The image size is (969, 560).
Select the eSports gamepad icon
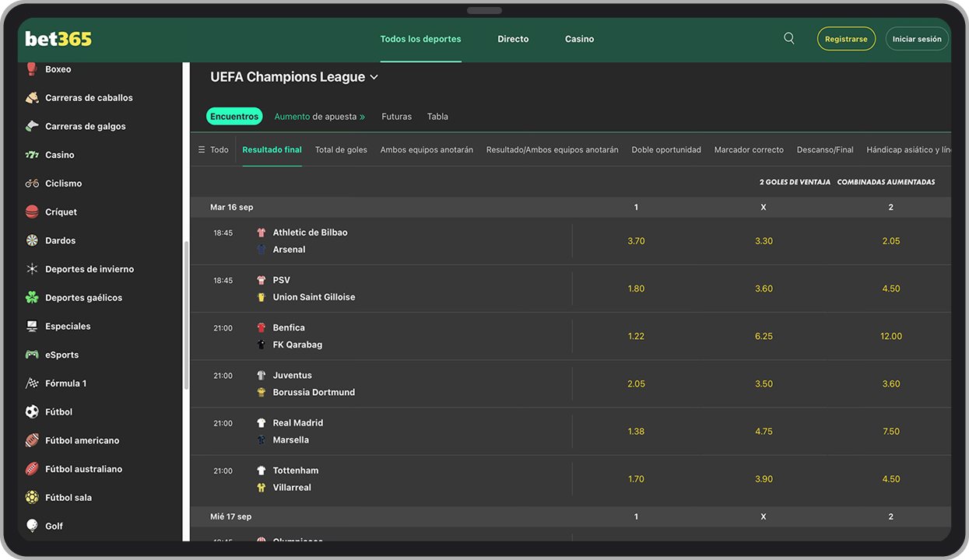32,355
